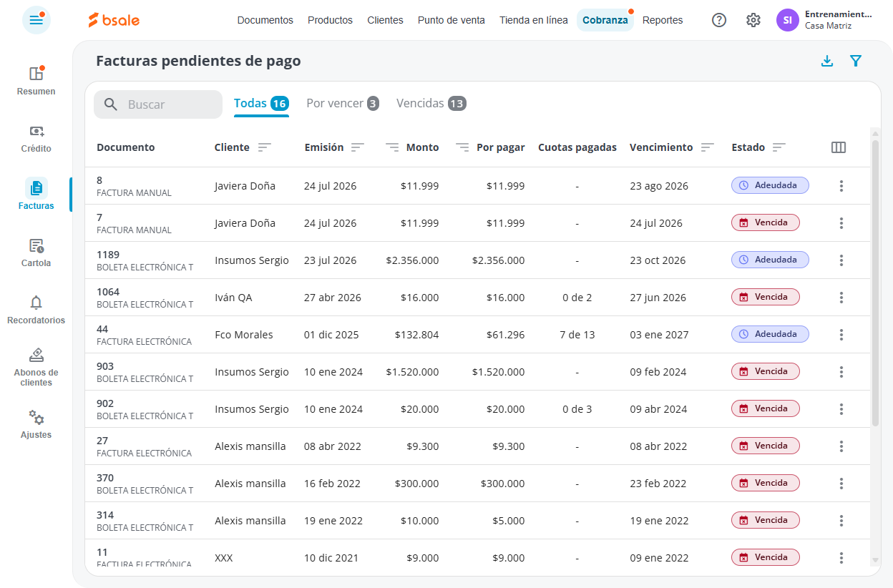Open actions menu for document 7
The image size is (893, 588).
pyautogui.click(x=841, y=223)
